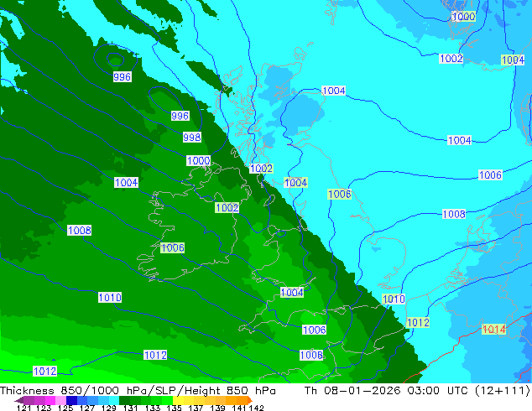
Task: Click the legend value 137
Action: [196, 408]
